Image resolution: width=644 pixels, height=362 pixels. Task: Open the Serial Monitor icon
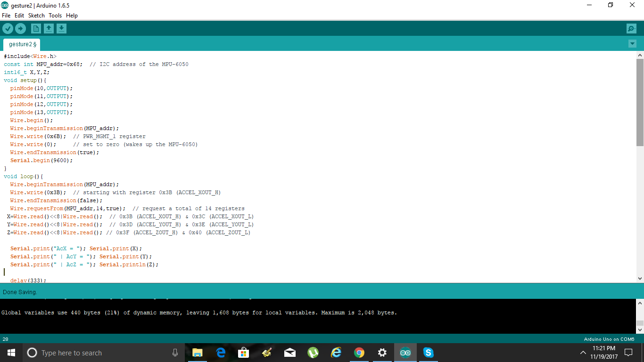tap(631, 28)
